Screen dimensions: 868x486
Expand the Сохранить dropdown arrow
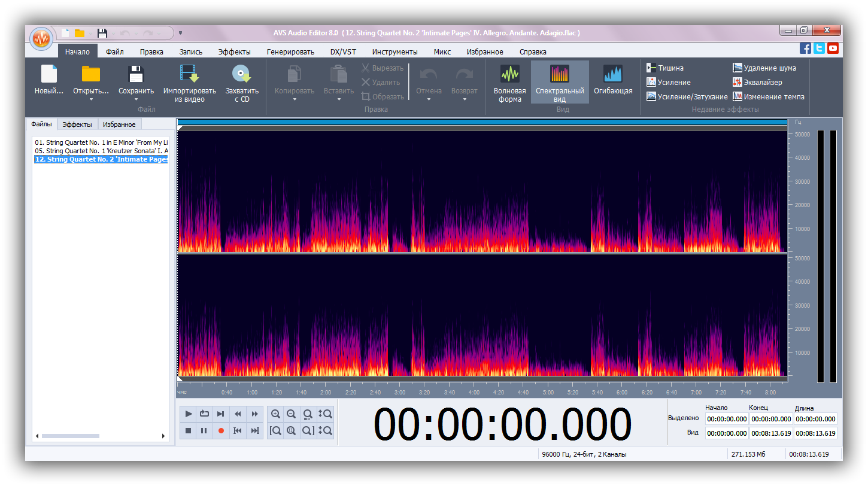coord(136,99)
